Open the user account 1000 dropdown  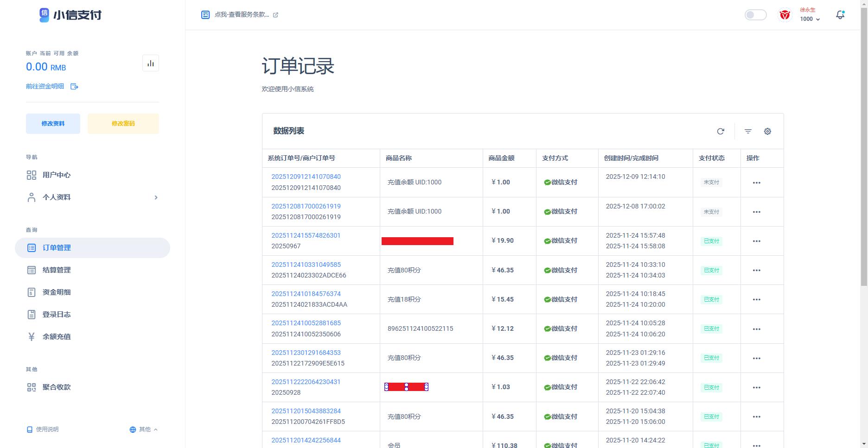tap(809, 19)
